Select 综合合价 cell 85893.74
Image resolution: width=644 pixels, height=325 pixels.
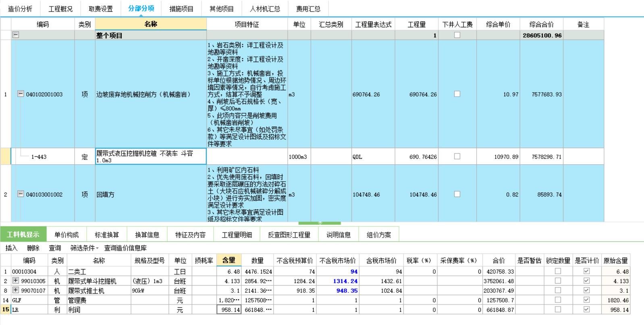541,194
